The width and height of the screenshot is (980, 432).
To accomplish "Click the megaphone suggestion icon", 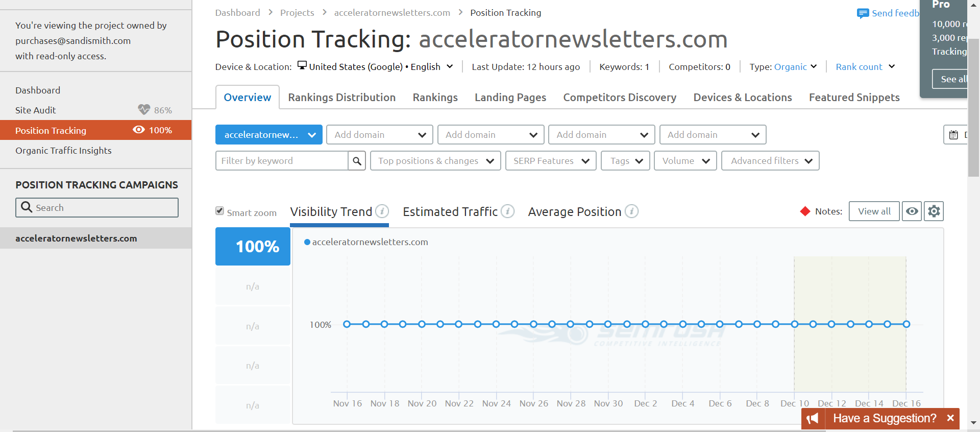I will (x=813, y=419).
